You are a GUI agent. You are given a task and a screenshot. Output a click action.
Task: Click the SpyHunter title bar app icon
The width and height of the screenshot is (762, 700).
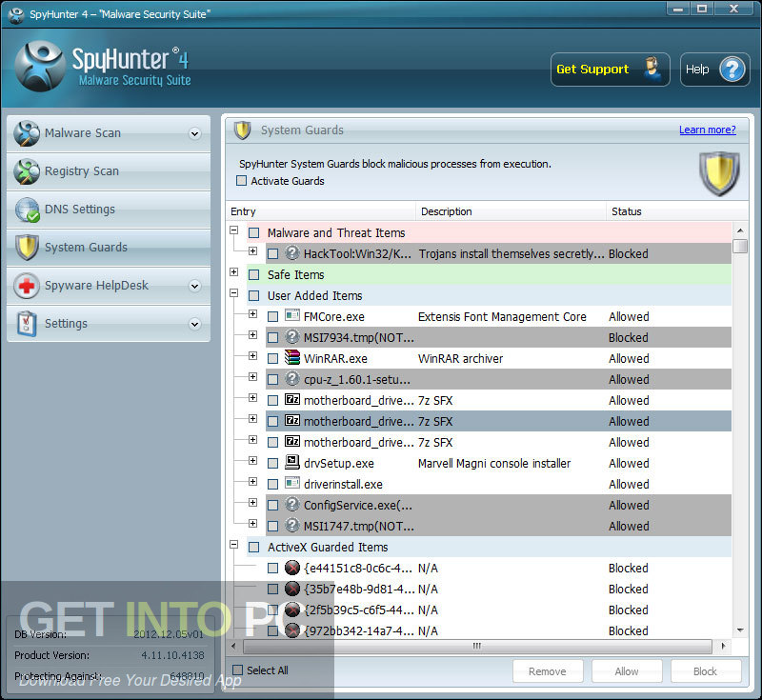pos(16,14)
